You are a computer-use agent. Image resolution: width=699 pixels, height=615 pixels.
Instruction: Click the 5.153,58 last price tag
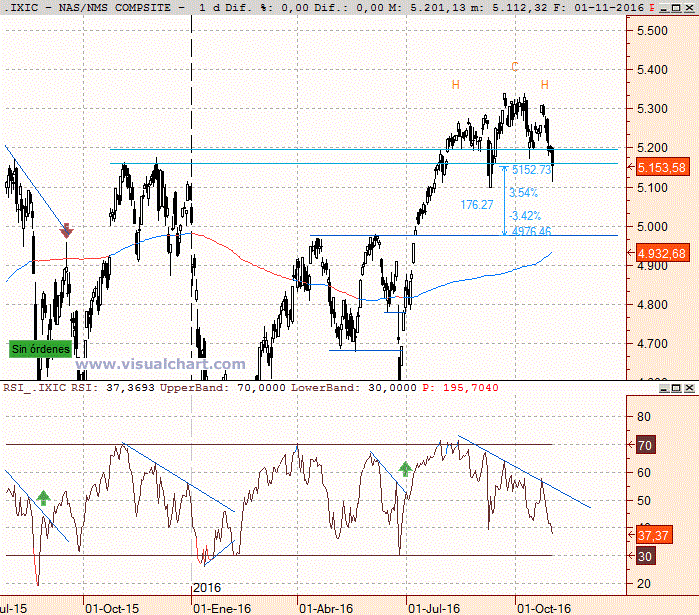pyautogui.click(x=662, y=168)
